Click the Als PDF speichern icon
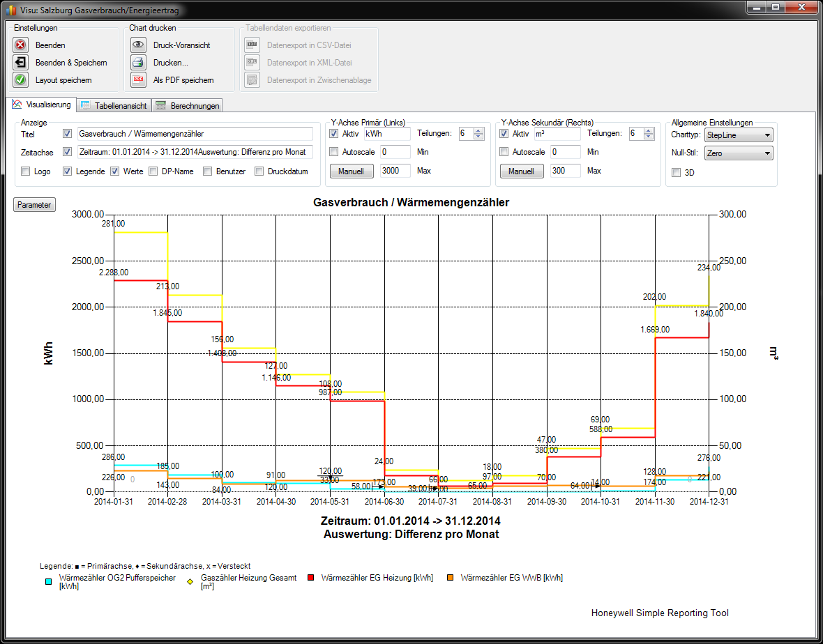The height and width of the screenshot is (644, 823). [138, 79]
